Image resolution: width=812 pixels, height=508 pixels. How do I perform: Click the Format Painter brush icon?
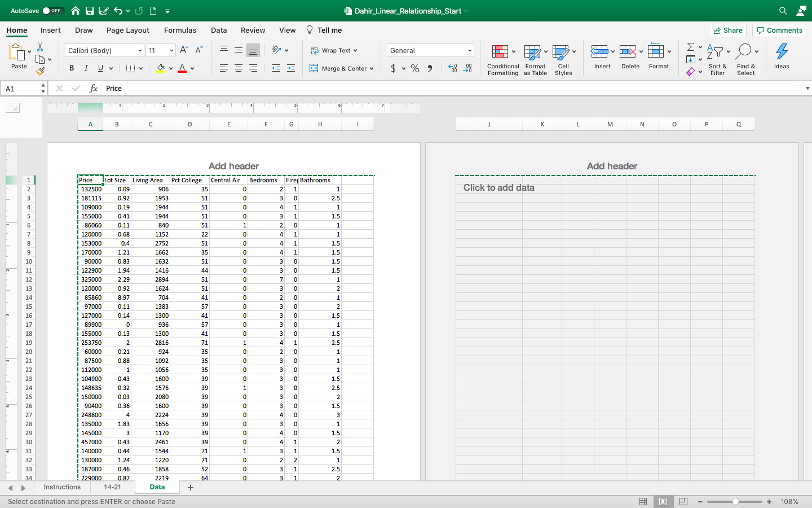[40, 72]
